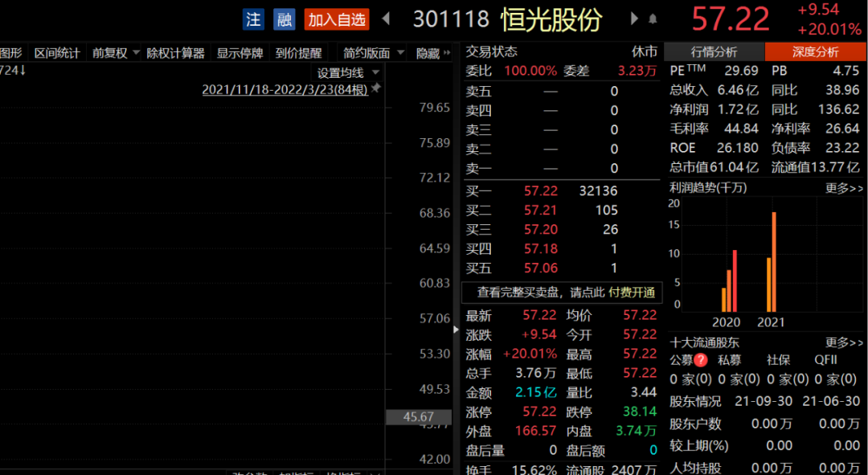Open 区间统计 interval statistics

point(57,53)
